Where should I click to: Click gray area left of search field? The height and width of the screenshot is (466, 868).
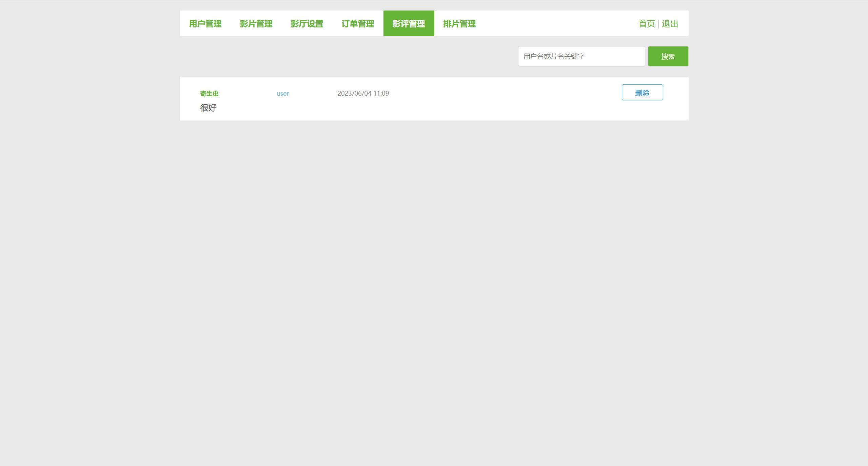(339, 56)
